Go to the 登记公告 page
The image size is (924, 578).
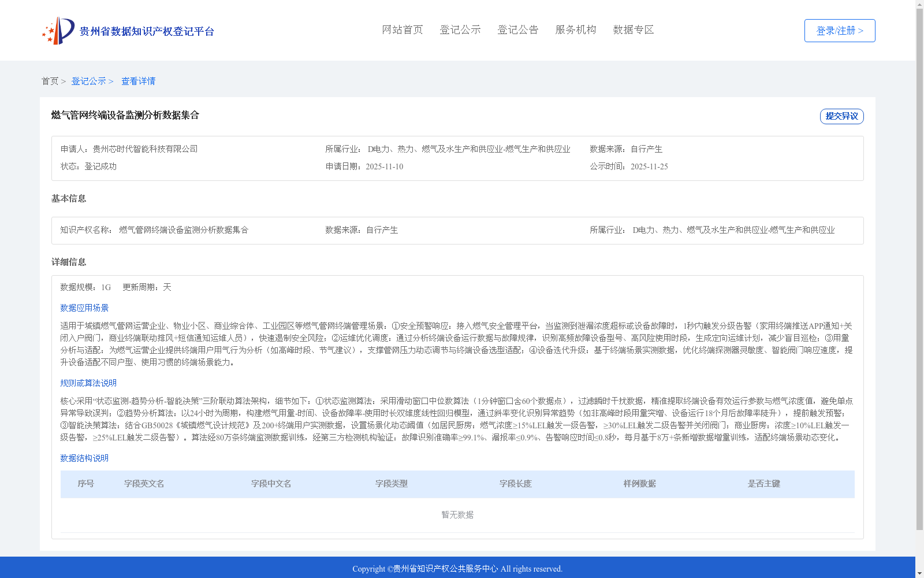518,29
